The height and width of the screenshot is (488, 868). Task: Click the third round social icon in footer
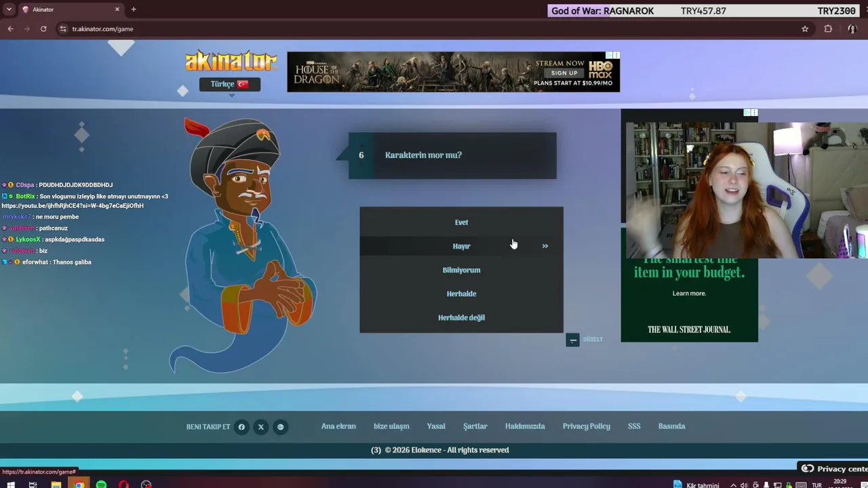pos(280,427)
